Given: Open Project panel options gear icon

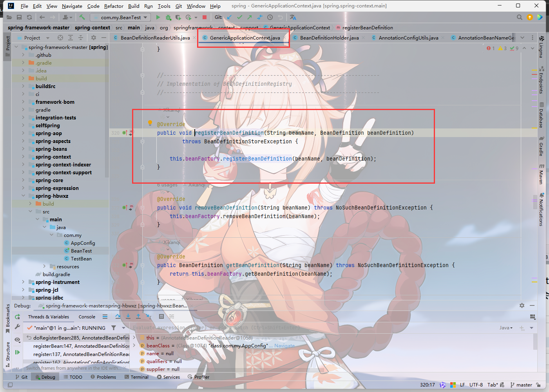Looking at the screenshot, I should (94, 38).
